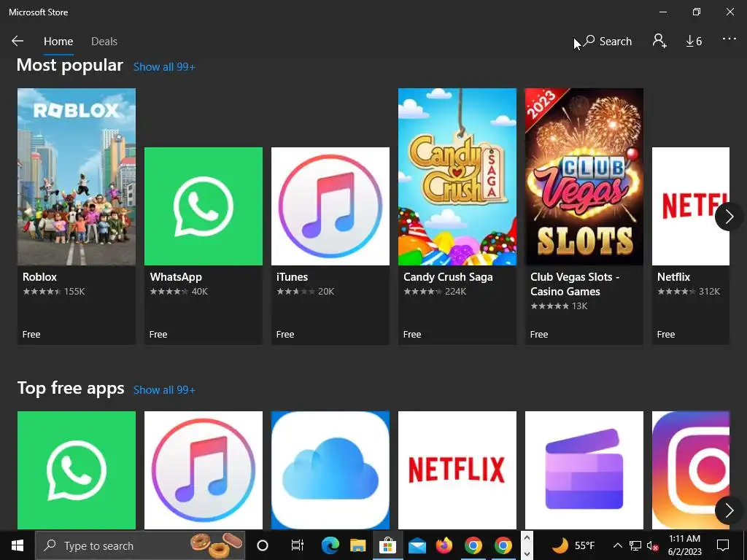The width and height of the screenshot is (747, 560).
Task: Open the weather widget showing 55°F
Action: coord(573,545)
